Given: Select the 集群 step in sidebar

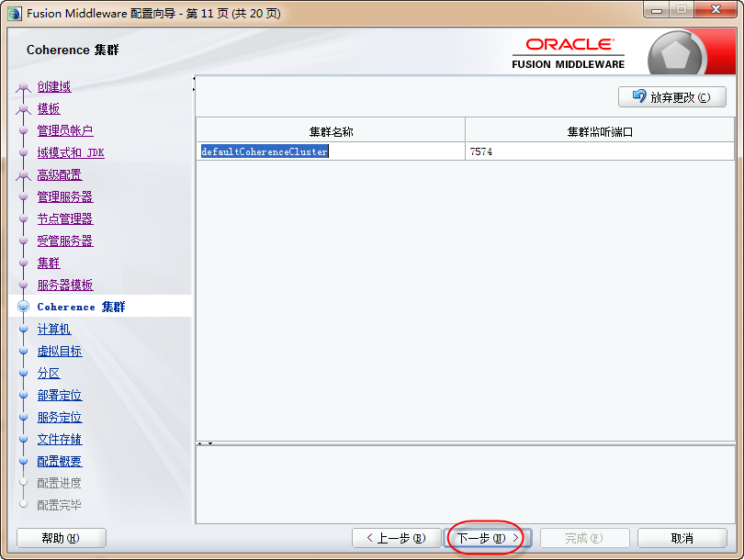Looking at the screenshot, I should (49, 263).
